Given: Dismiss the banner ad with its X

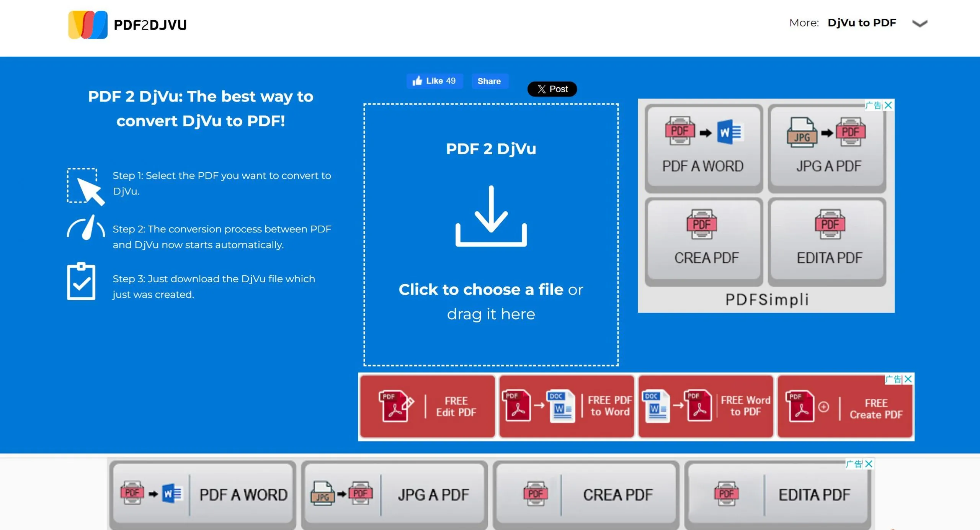Looking at the screenshot, I should click(x=908, y=379).
